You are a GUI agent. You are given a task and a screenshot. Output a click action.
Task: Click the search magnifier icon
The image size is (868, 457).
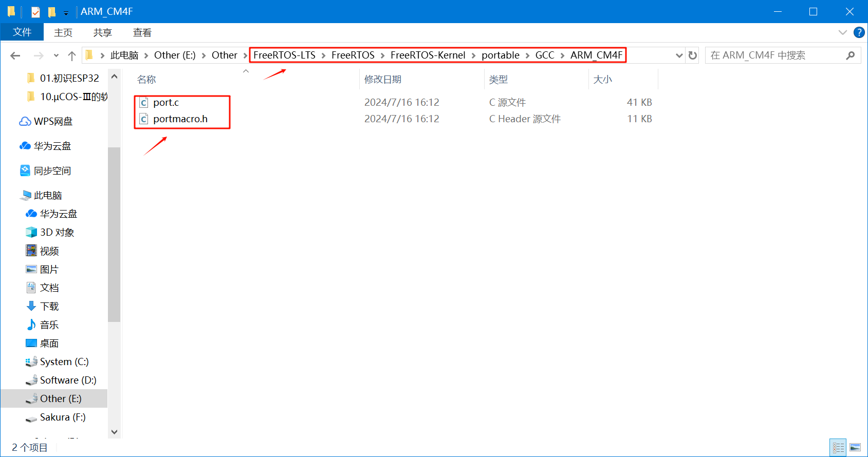851,55
